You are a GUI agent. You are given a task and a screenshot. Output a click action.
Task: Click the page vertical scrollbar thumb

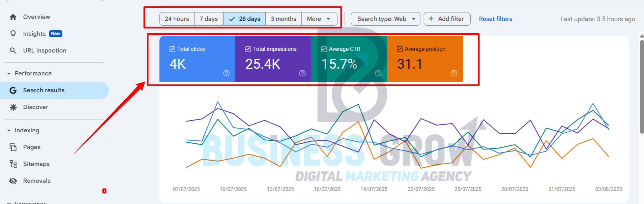[x=642, y=87]
